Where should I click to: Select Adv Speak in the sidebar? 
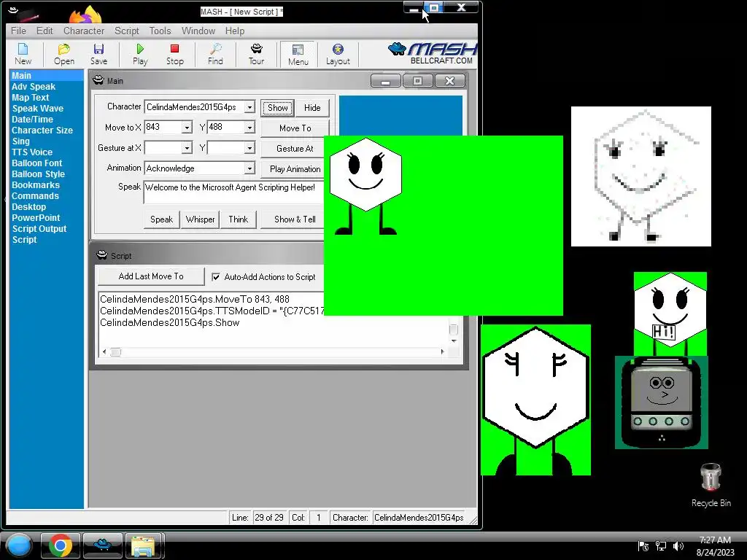34,87
